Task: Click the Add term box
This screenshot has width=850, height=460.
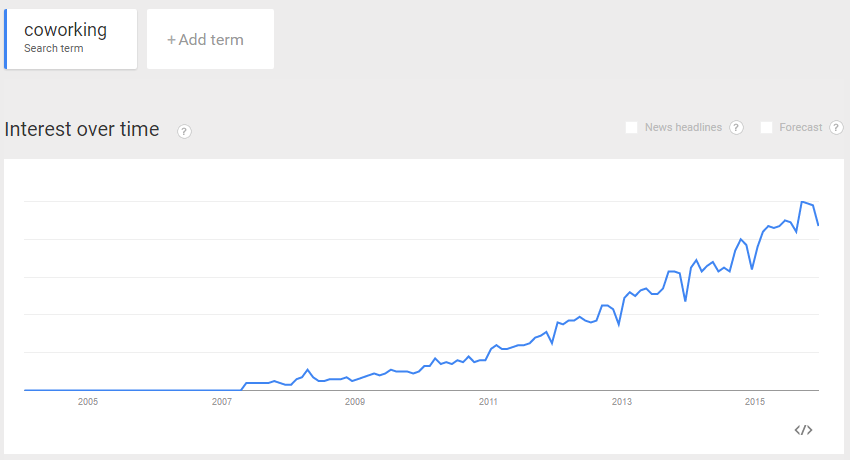Action: click(210, 39)
